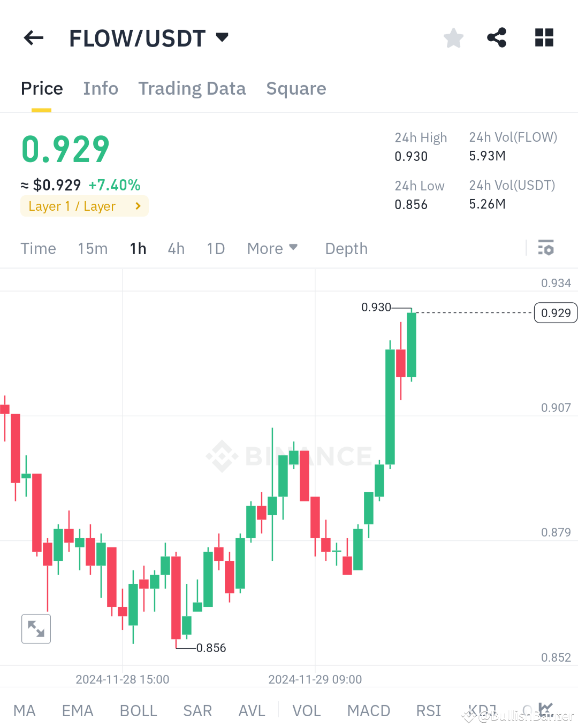Open the Square tab
The image size is (578, 728).
point(296,88)
